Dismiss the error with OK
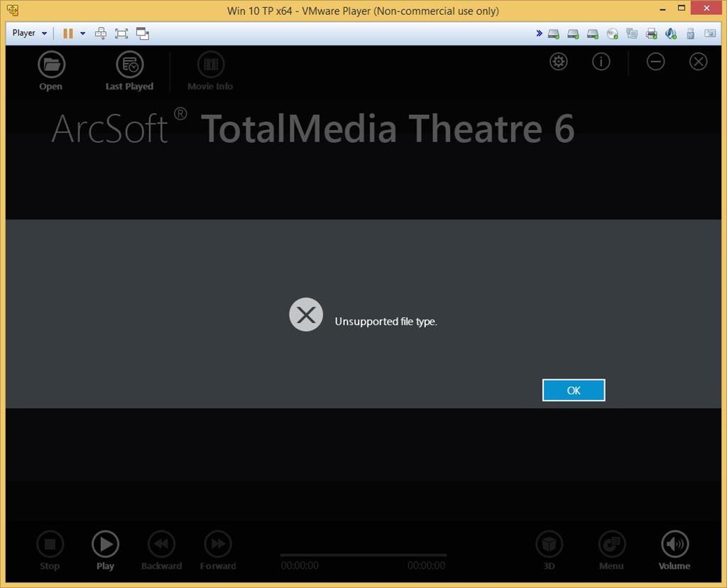Viewport: 727px width, 588px height. 574,390
